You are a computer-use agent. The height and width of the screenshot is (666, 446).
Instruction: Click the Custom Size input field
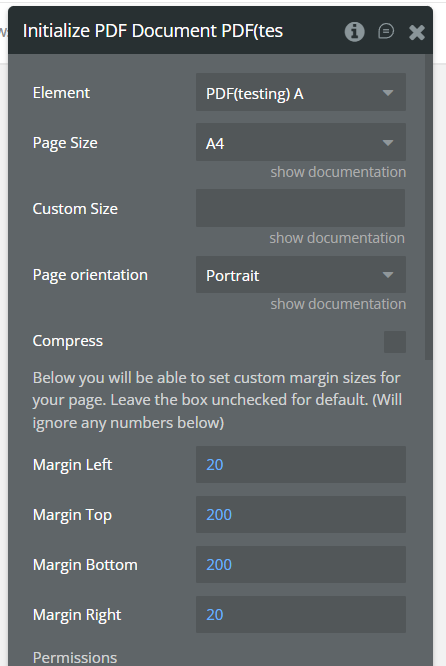coord(300,208)
